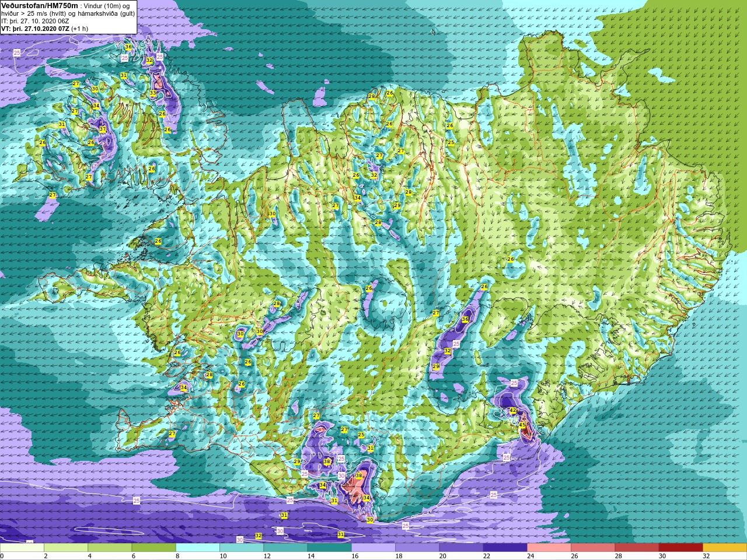
Task: Choose the 28–30 m/s red legend swatch
Action: coord(637,548)
